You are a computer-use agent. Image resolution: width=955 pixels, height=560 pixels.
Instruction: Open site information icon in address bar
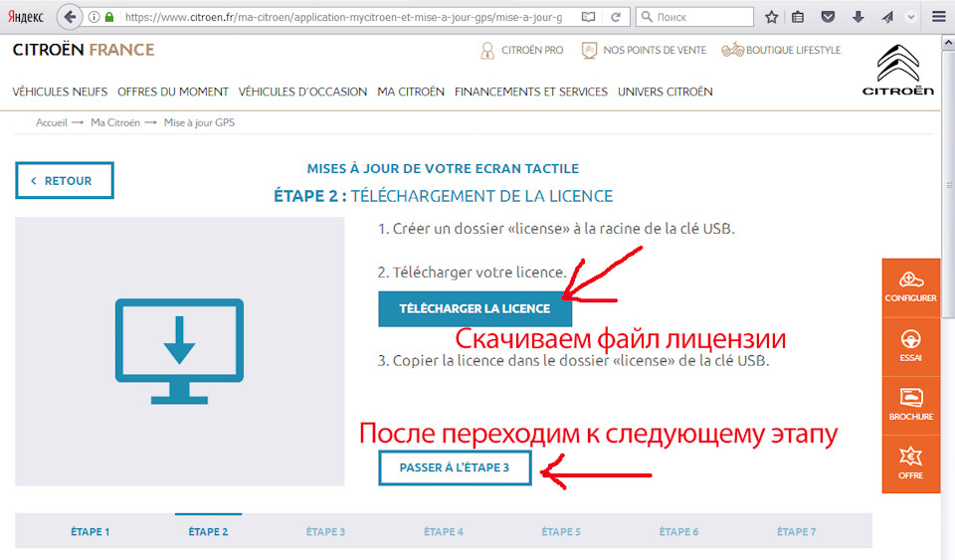[x=94, y=17]
